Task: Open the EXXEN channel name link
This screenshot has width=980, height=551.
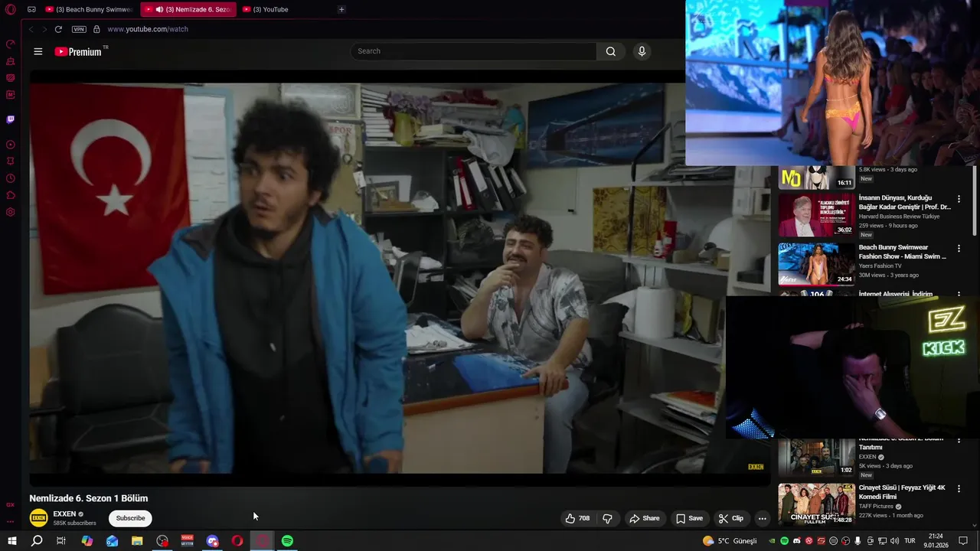Action: (64, 514)
